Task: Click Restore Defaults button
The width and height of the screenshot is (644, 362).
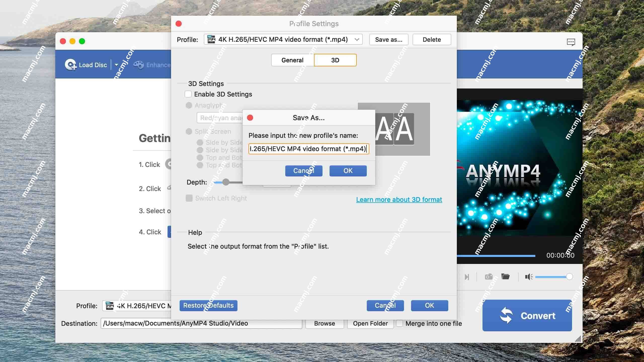Action: 208,305
